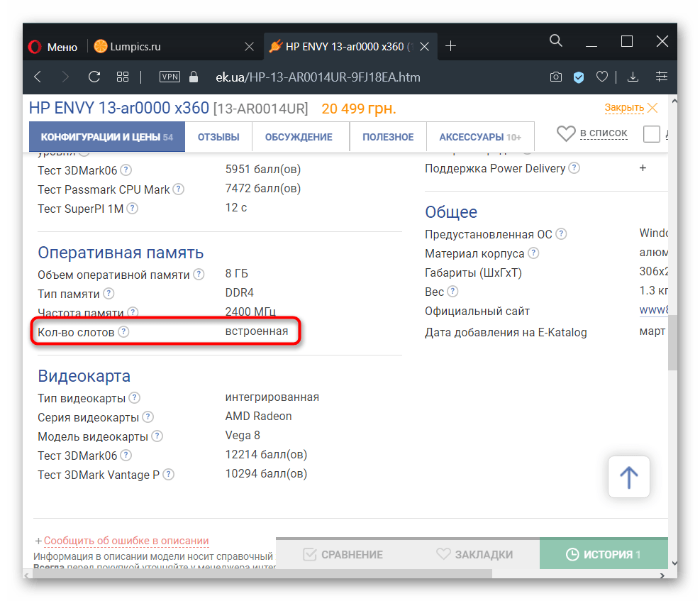
Task: Open the ad blocker shield icon
Action: tap(579, 77)
